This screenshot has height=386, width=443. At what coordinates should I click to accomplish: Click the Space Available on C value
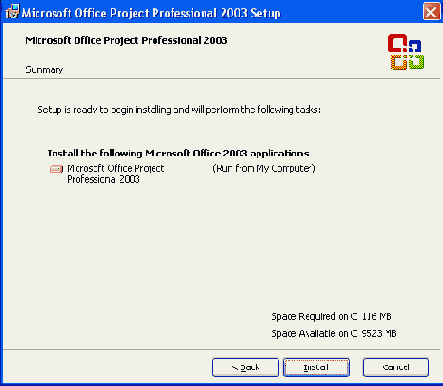click(x=379, y=333)
